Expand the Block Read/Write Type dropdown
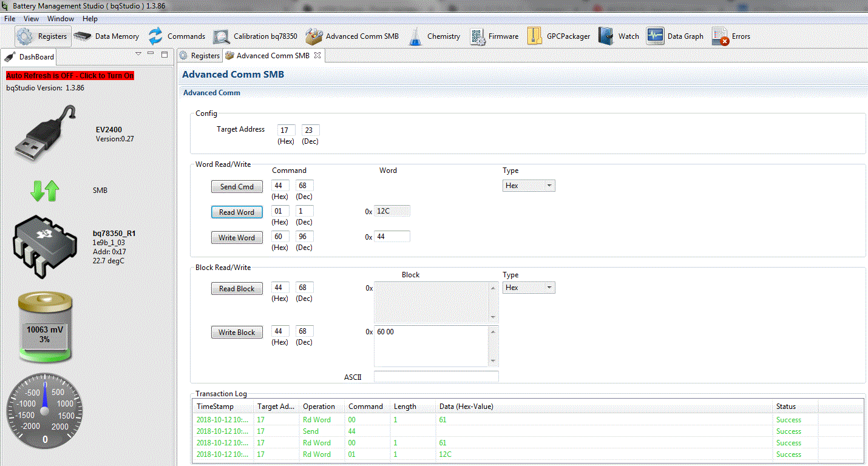This screenshot has height=466, width=868. 529,288
